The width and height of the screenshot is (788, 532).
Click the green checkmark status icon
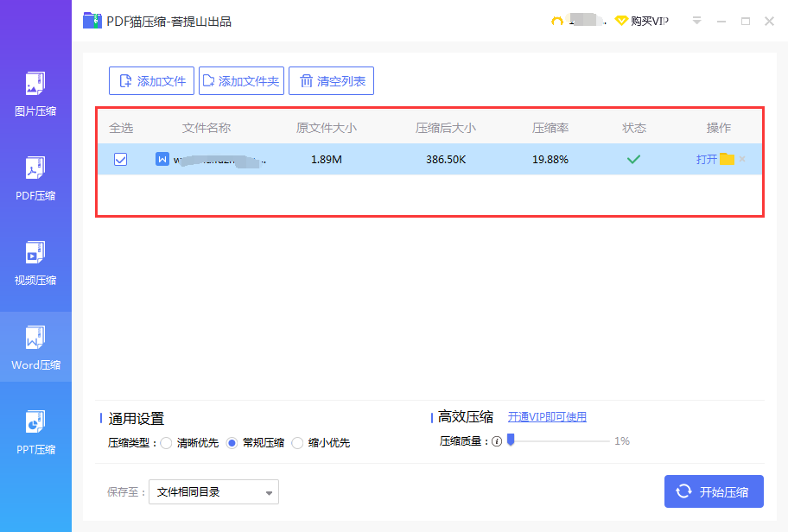(633, 159)
